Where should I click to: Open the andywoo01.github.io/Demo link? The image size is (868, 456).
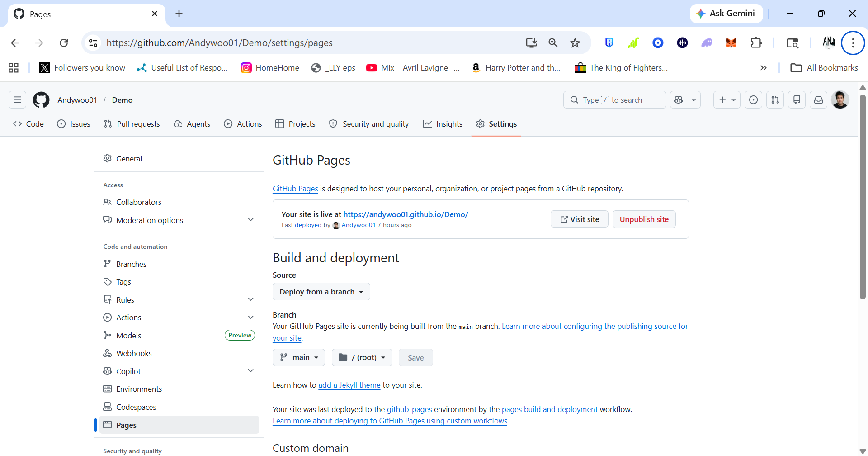click(x=406, y=214)
